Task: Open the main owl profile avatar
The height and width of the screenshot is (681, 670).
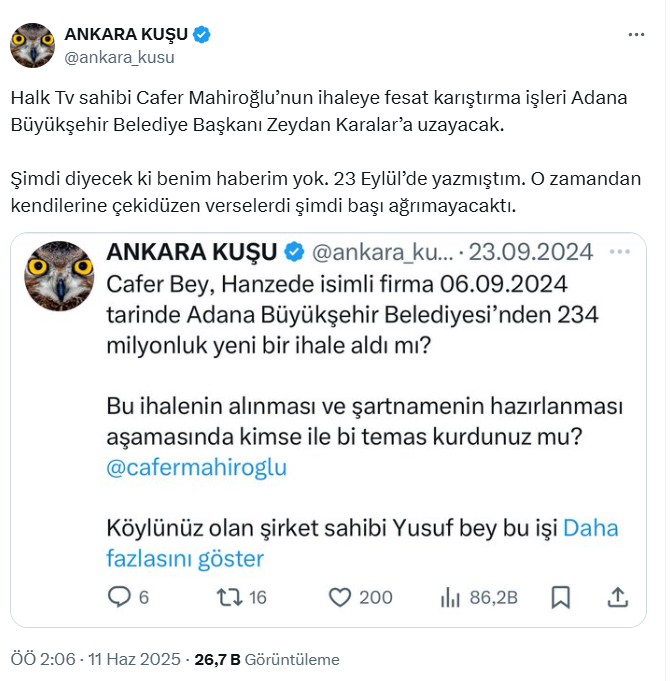Action: (33, 45)
